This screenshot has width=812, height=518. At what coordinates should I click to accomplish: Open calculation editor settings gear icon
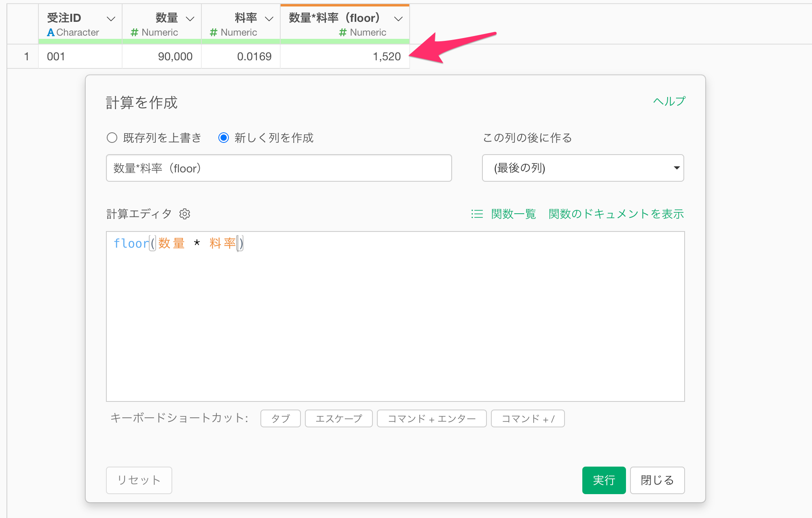(x=185, y=214)
